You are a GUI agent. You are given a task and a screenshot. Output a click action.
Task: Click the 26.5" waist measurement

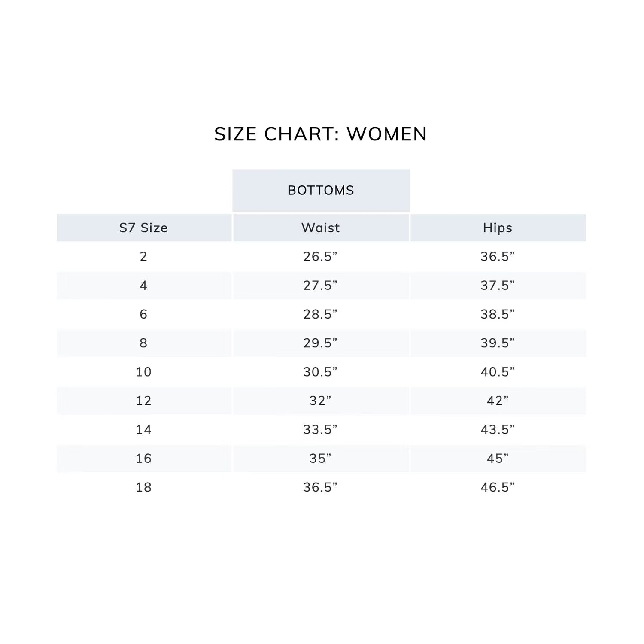(x=320, y=256)
